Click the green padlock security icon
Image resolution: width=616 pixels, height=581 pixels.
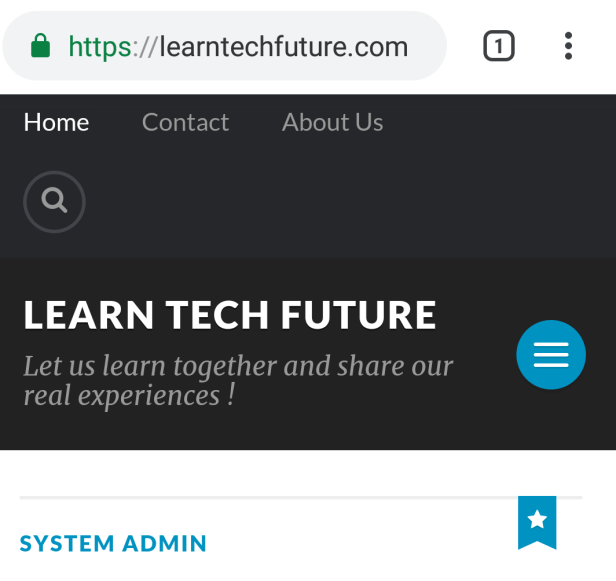(40, 46)
